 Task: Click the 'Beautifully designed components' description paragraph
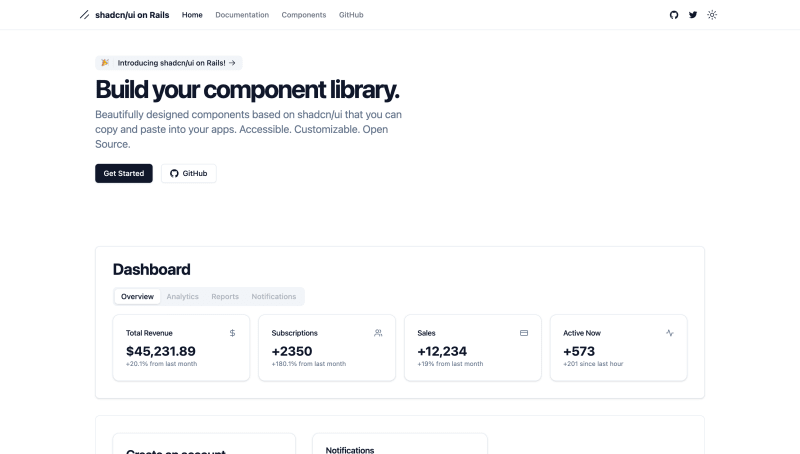click(x=248, y=129)
